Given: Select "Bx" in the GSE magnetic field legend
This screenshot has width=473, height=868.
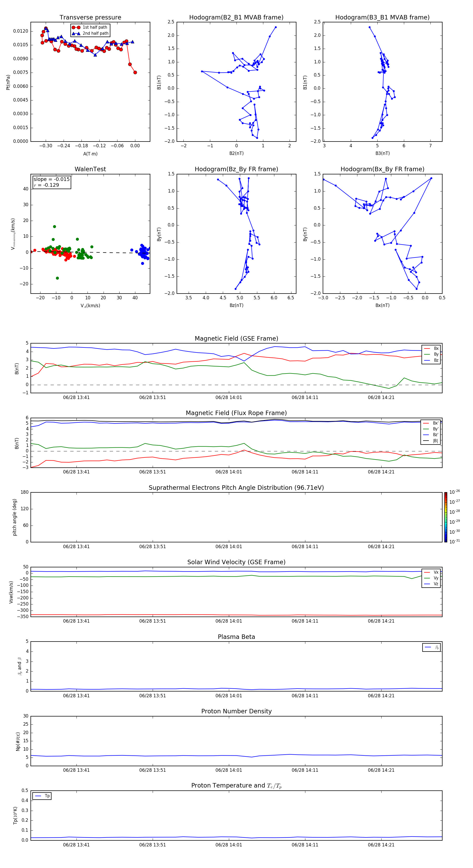Looking at the screenshot, I should pos(431,349).
